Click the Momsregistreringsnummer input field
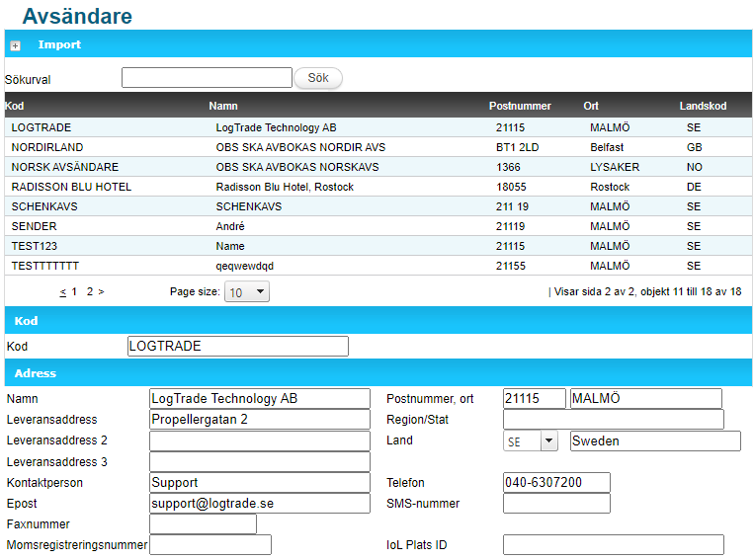The image size is (754, 560). point(209,545)
